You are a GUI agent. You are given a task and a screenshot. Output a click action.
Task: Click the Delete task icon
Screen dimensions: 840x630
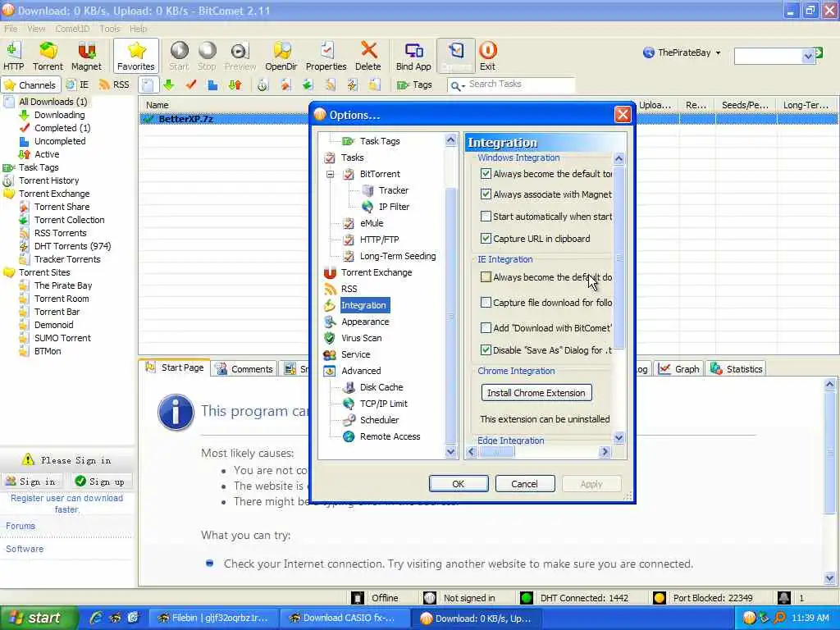tap(368, 56)
